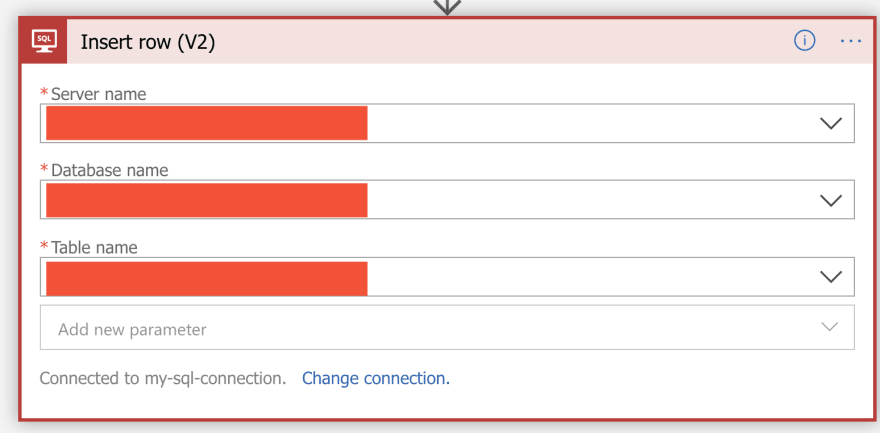Image resolution: width=880 pixels, height=433 pixels.
Task: Follow the Change connection link
Action: tap(376, 379)
